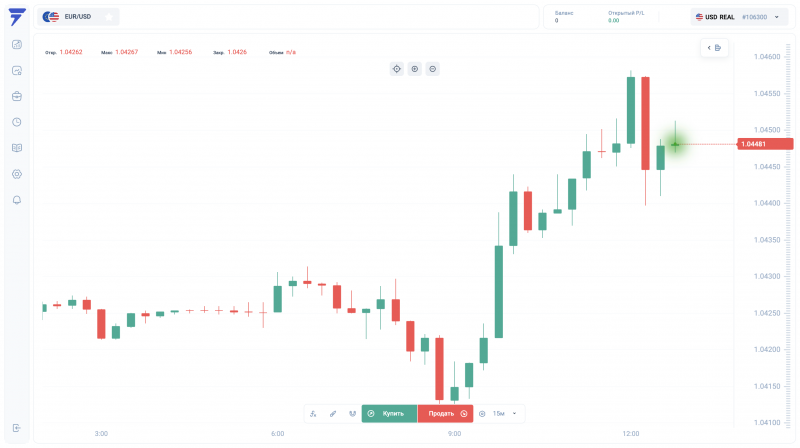
Task: Zoom in on the chart
Action: 415,69
